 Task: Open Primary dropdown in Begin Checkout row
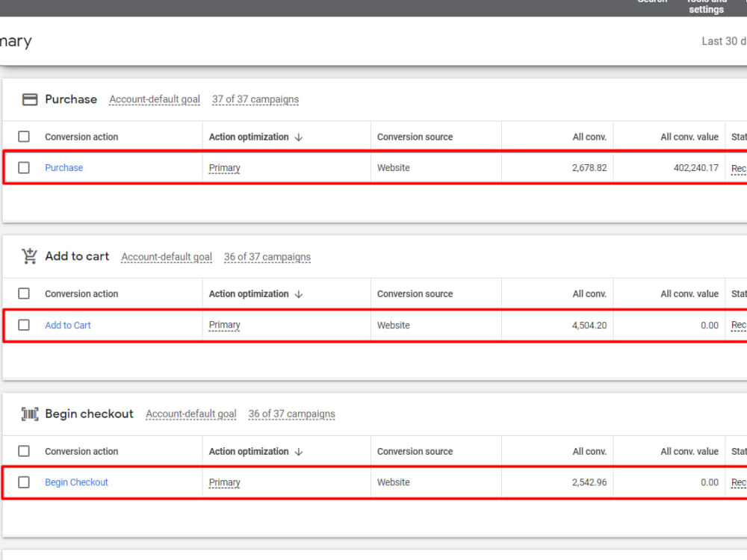coord(224,482)
